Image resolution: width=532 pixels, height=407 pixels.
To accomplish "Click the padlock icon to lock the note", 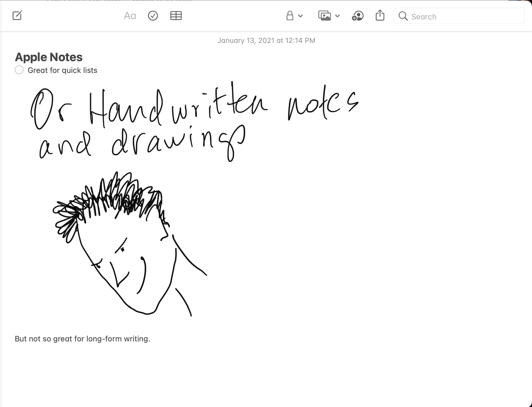I will click(290, 16).
